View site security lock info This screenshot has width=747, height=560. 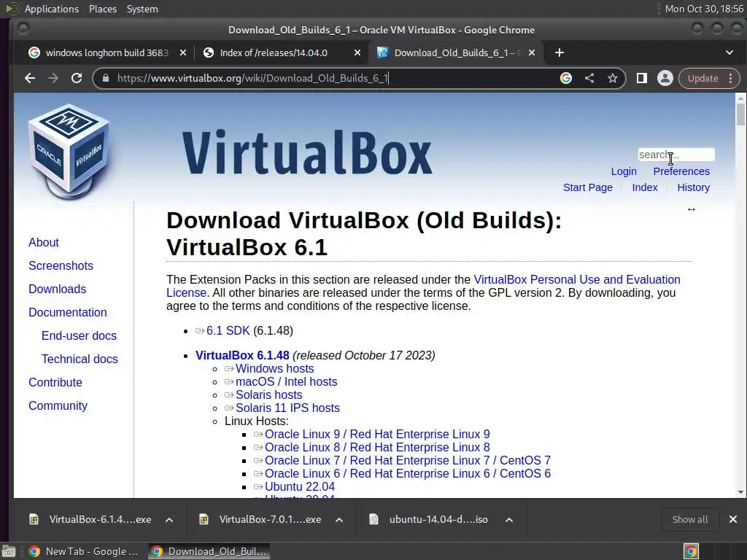(106, 78)
